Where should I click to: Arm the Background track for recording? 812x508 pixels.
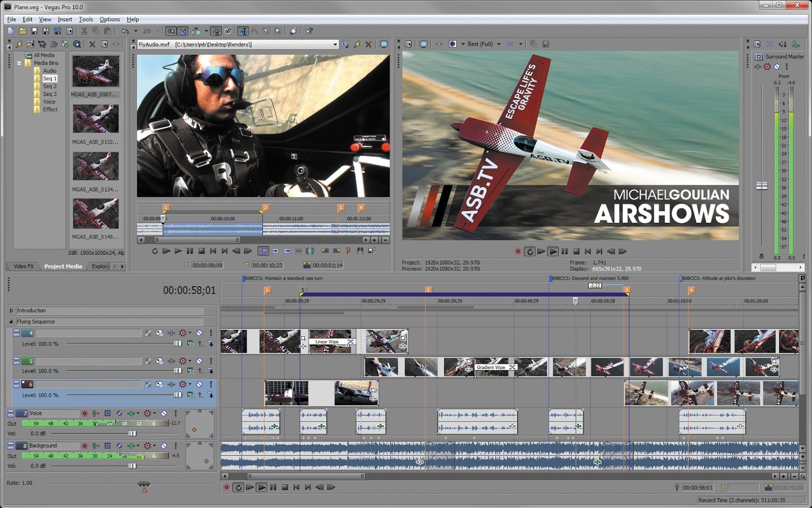tap(85, 446)
